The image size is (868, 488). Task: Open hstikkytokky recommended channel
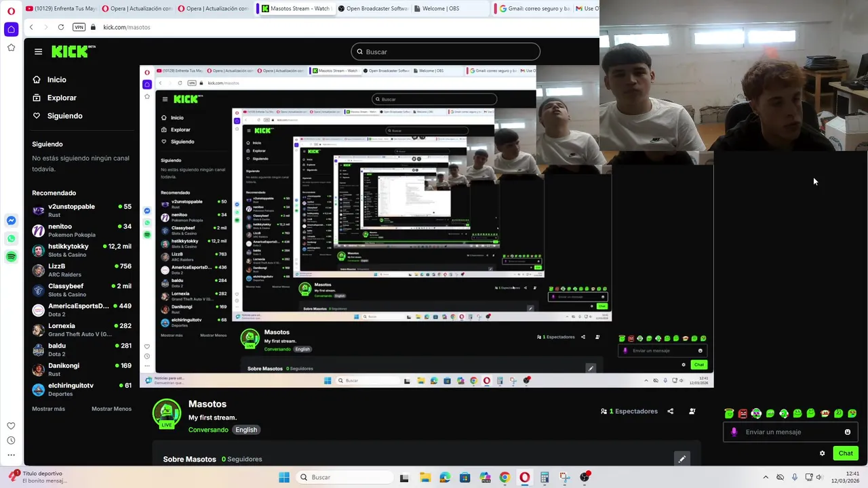pyautogui.click(x=81, y=250)
